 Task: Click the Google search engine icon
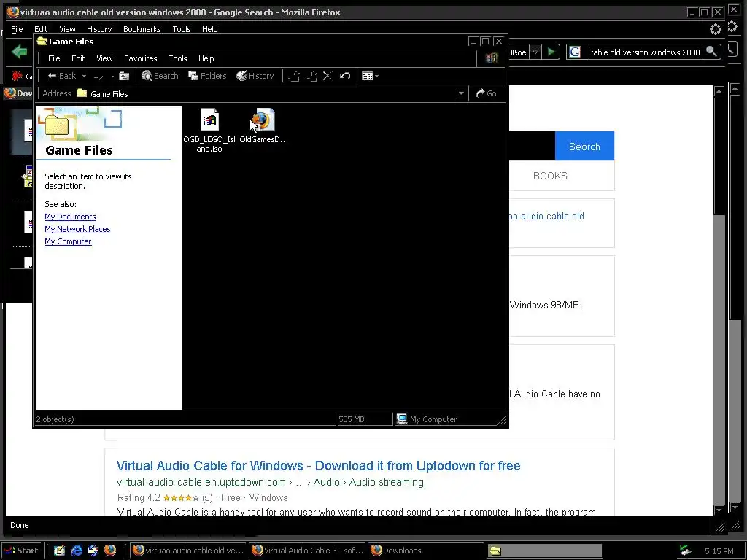coord(575,52)
